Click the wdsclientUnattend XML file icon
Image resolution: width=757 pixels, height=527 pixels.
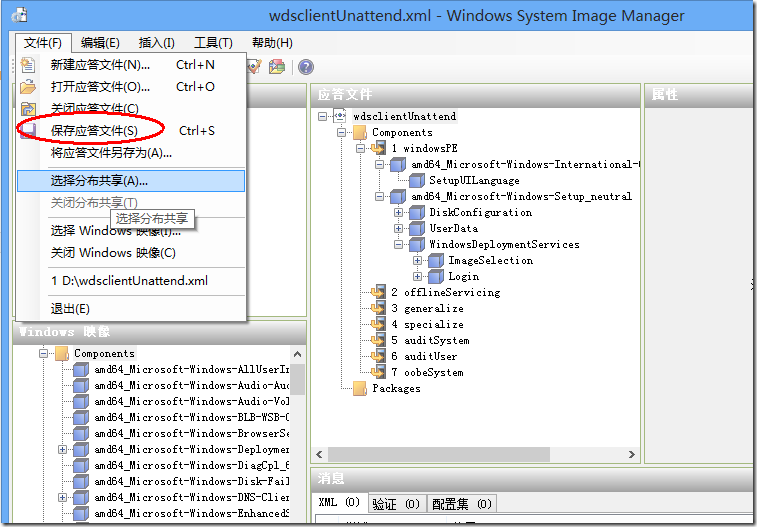[x=340, y=116]
